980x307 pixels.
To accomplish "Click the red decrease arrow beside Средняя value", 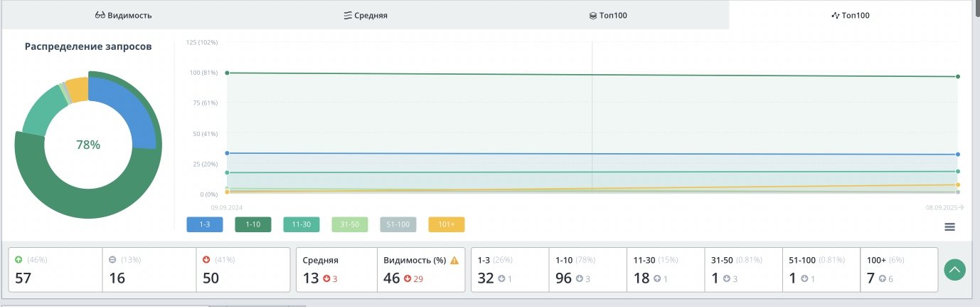I will (326, 279).
